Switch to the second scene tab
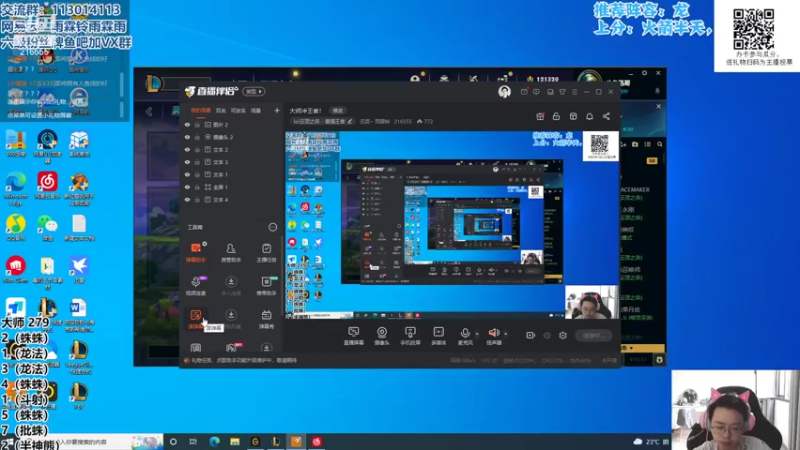 pyautogui.click(x=220, y=110)
